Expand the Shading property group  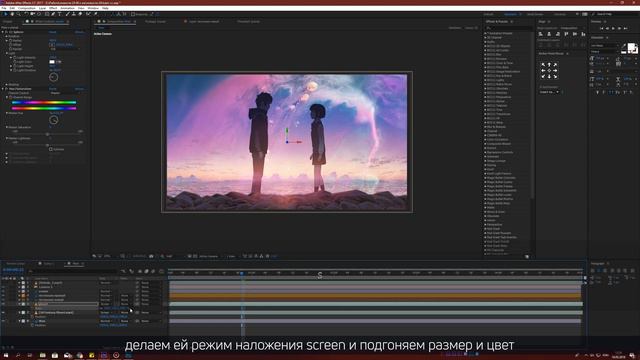[7, 84]
